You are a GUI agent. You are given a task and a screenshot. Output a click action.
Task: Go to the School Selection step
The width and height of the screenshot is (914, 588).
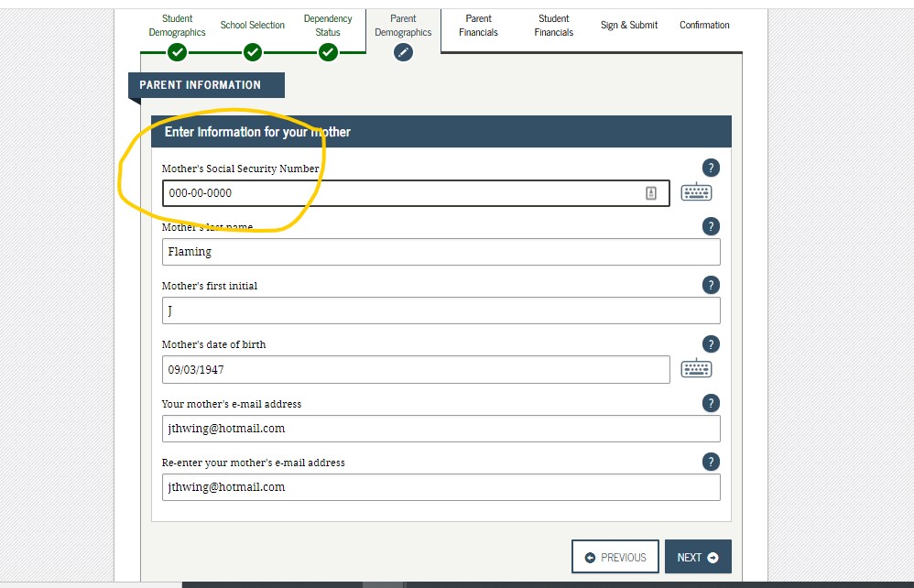tap(253, 26)
